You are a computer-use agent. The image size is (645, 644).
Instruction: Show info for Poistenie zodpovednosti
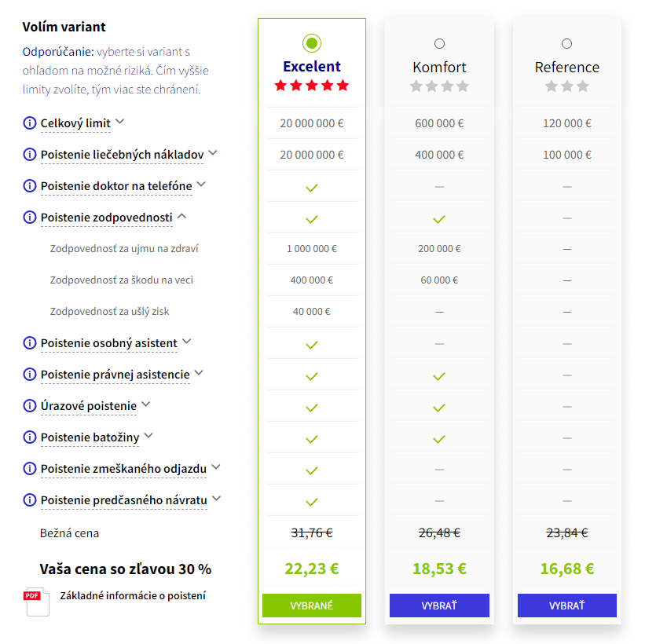click(30, 218)
